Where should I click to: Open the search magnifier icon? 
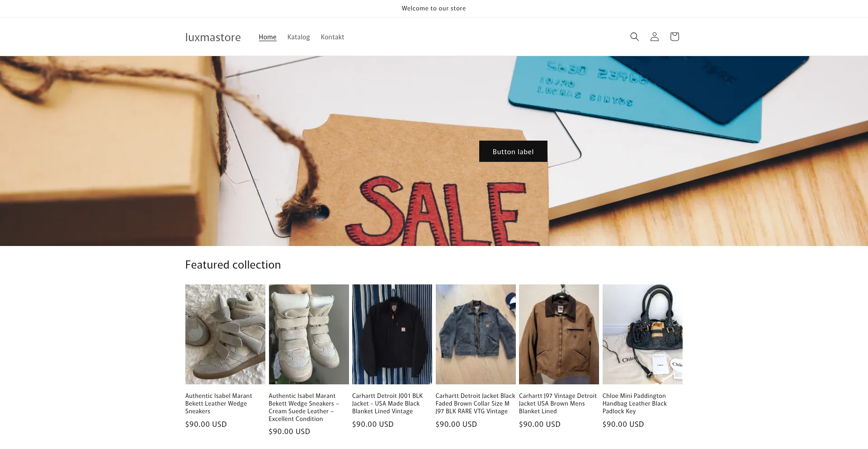634,37
